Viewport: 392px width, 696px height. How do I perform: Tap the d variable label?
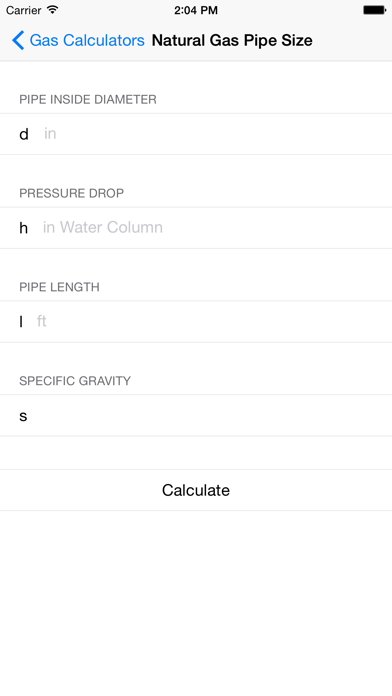24,134
